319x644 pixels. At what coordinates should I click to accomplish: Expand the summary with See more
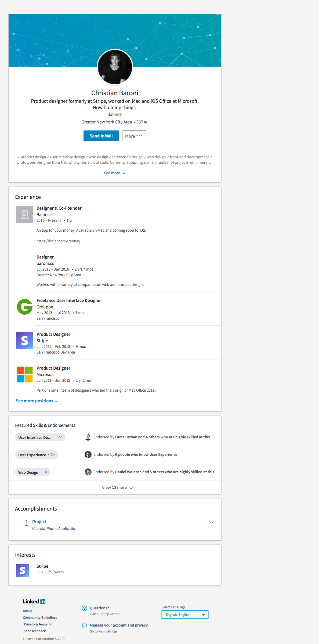(115, 173)
